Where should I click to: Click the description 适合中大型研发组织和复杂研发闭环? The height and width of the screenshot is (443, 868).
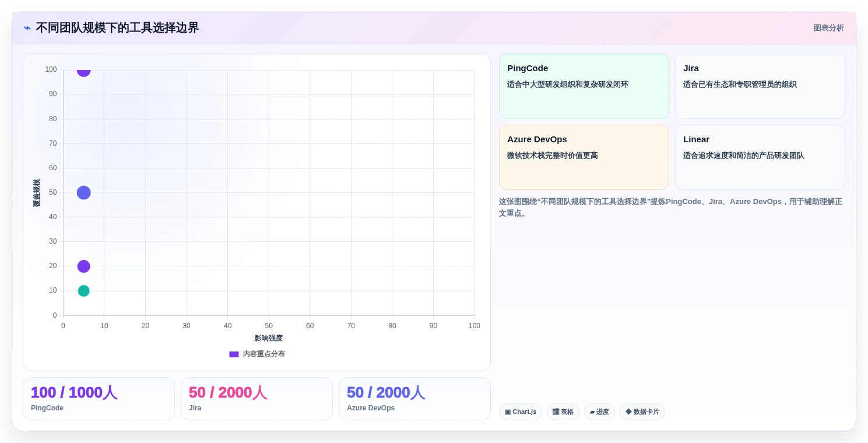(x=568, y=85)
